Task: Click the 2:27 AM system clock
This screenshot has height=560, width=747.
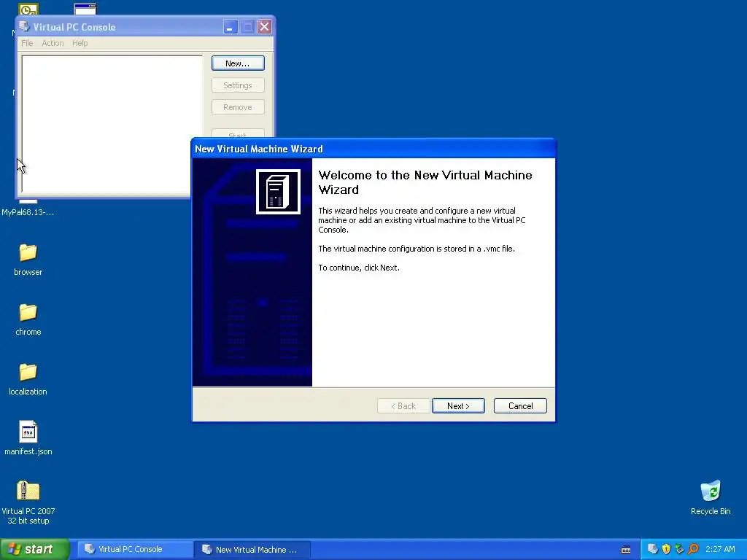Action: click(x=720, y=549)
